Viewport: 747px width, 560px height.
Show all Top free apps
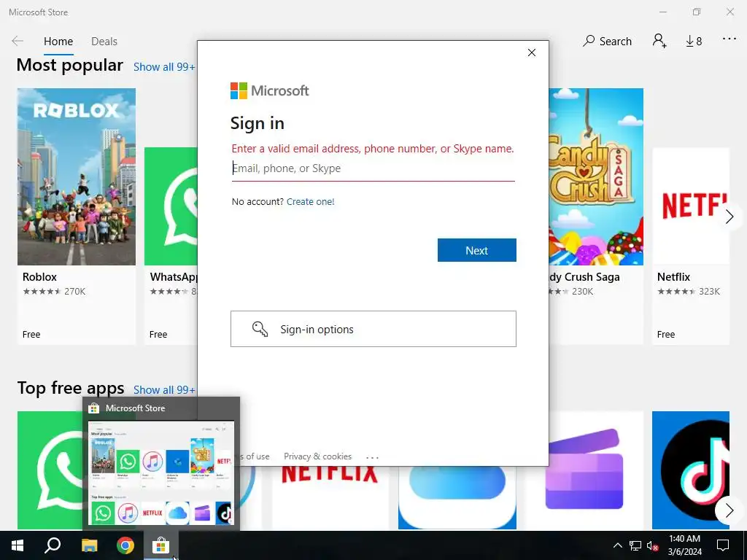[x=164, y=390]
